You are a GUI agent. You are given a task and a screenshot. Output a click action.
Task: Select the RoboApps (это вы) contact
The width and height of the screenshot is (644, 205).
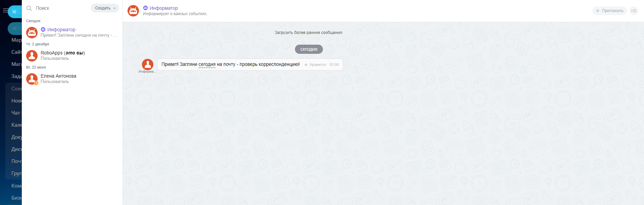point(72,55)
